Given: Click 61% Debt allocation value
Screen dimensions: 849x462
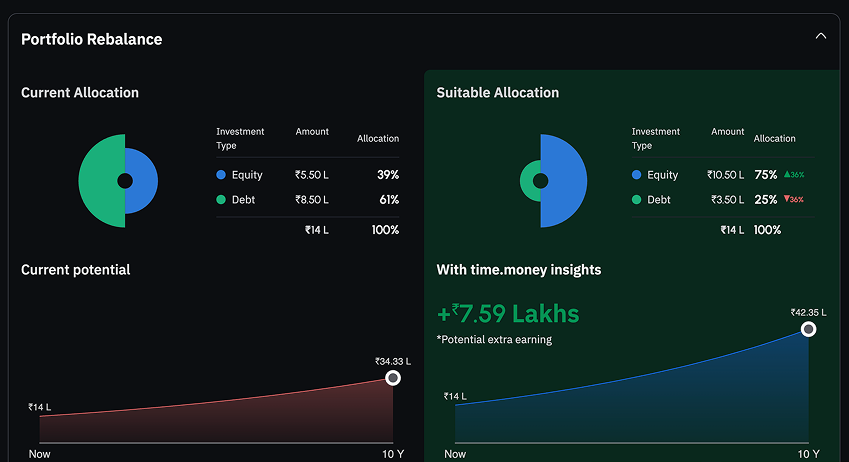Looking at the screenshot, I should click(x=389, y=199).
